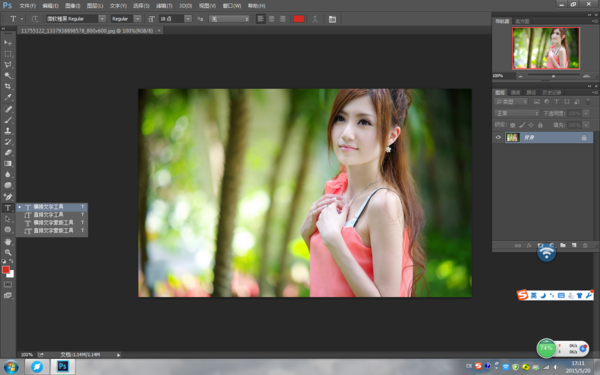Select the Eraser tool

point(8,152)
